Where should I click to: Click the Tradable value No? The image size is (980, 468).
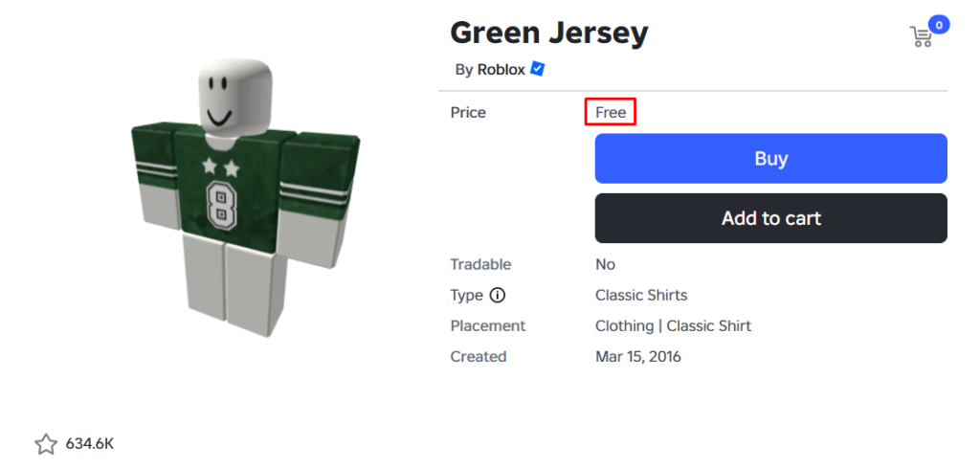pyautogui.click(x=605, y=264)
